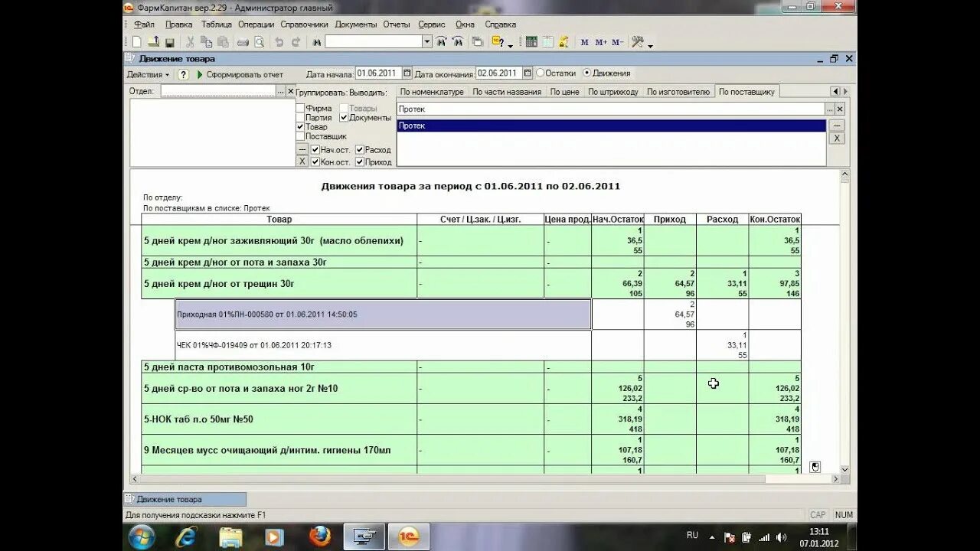Toggle the Кон.ост. checkbox
The image size is (980, 551).
point(315,162)
